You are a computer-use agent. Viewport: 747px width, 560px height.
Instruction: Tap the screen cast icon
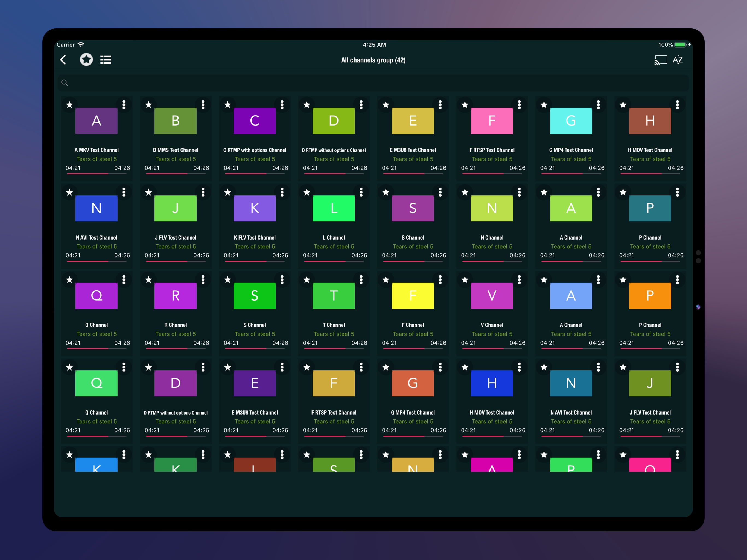660,60
